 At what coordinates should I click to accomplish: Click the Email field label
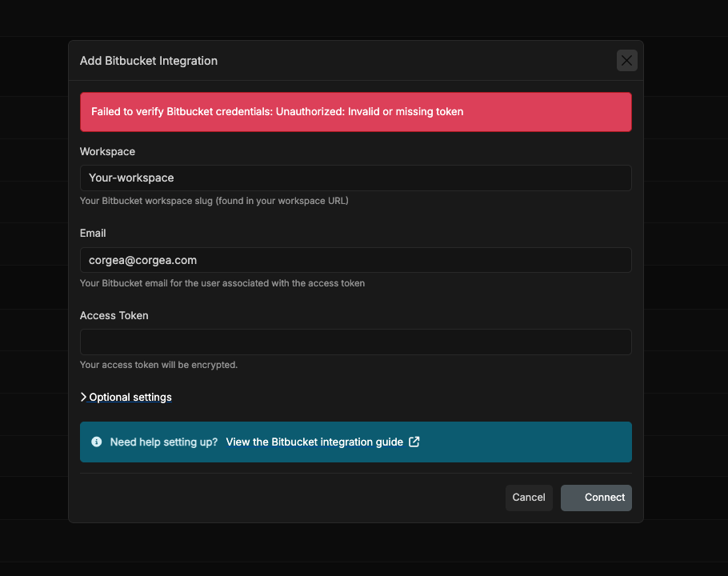click(93, 234)
